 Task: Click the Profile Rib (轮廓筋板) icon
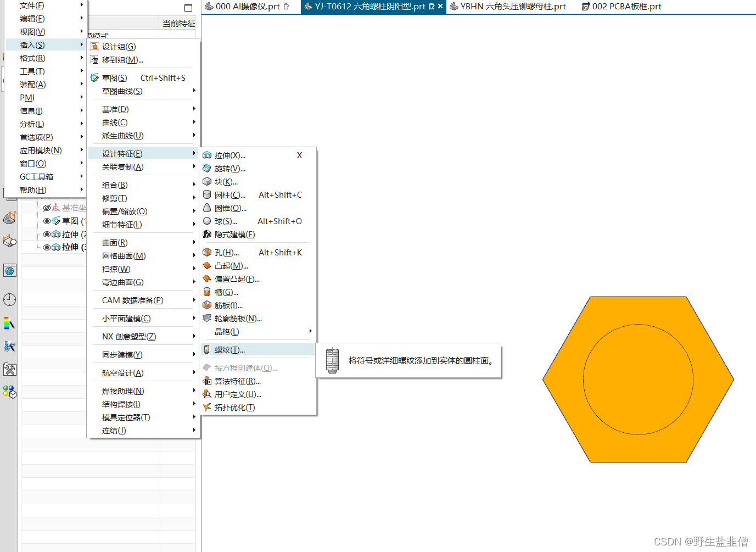207,319
